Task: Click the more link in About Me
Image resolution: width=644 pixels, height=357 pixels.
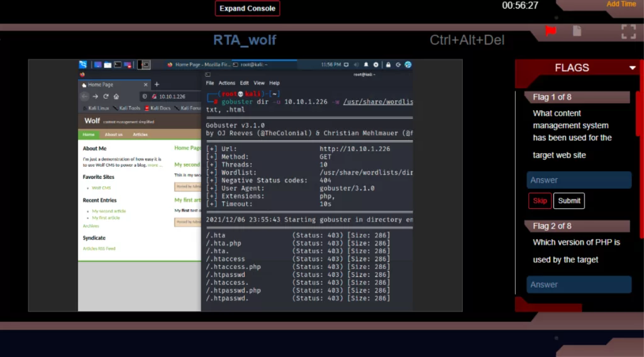Action: (154, 165)
